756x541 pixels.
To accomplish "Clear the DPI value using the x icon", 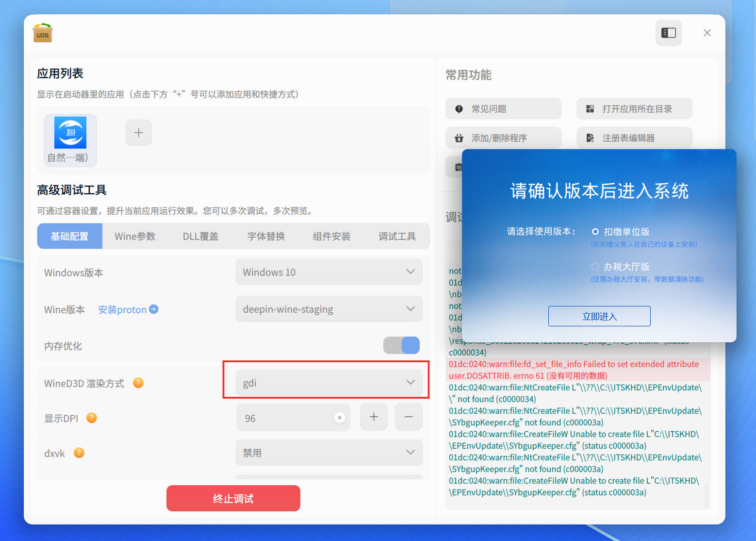I will (340, 417).
